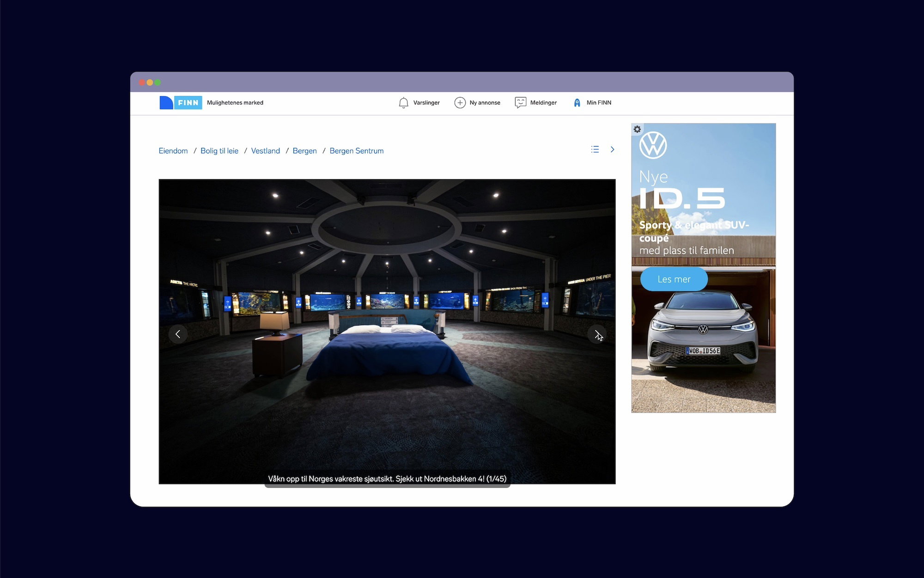Advance to next gallery image

[597, 334]
